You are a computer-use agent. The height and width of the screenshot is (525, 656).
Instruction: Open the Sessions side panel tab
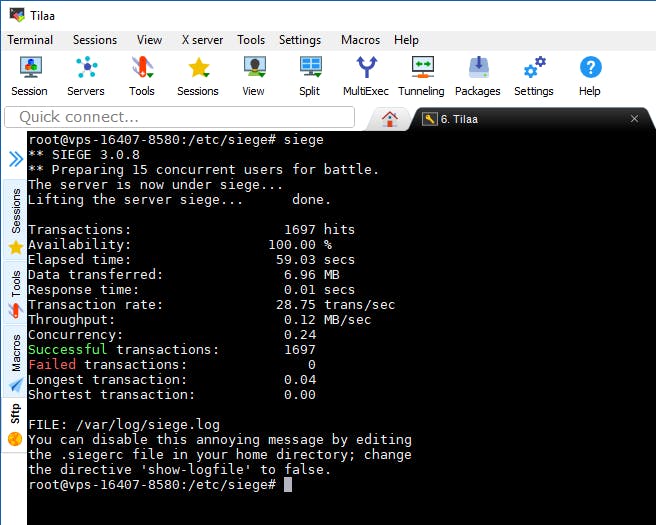[x=15, y=220]
